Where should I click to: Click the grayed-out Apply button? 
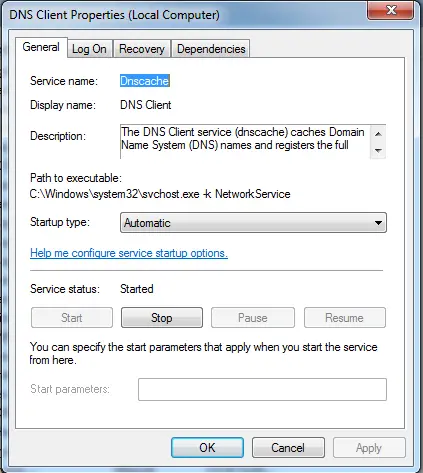(369, 448)
